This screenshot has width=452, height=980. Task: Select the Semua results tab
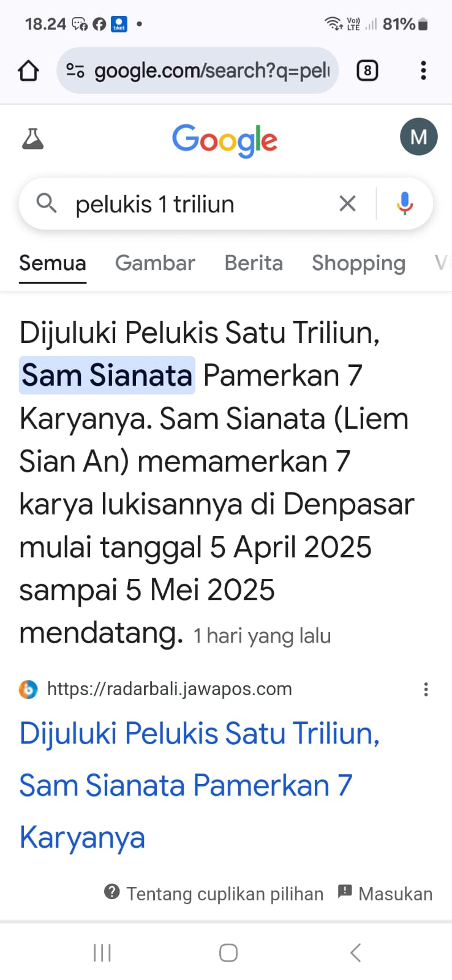point(53,263)
